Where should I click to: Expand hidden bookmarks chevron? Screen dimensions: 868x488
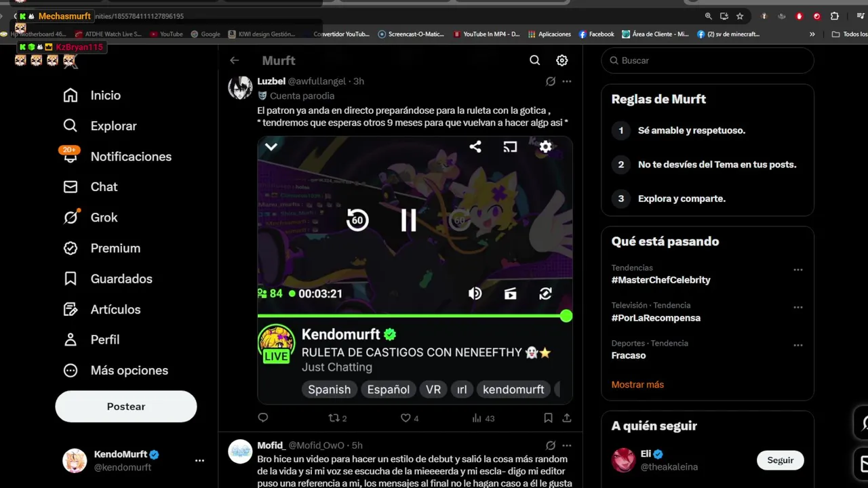coord(812,34)
